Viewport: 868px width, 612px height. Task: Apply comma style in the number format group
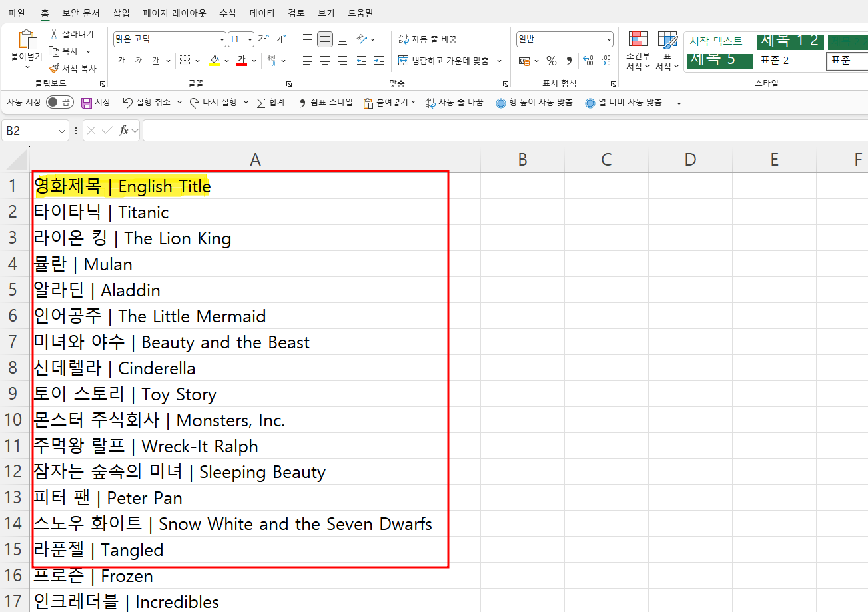[569, 61]
